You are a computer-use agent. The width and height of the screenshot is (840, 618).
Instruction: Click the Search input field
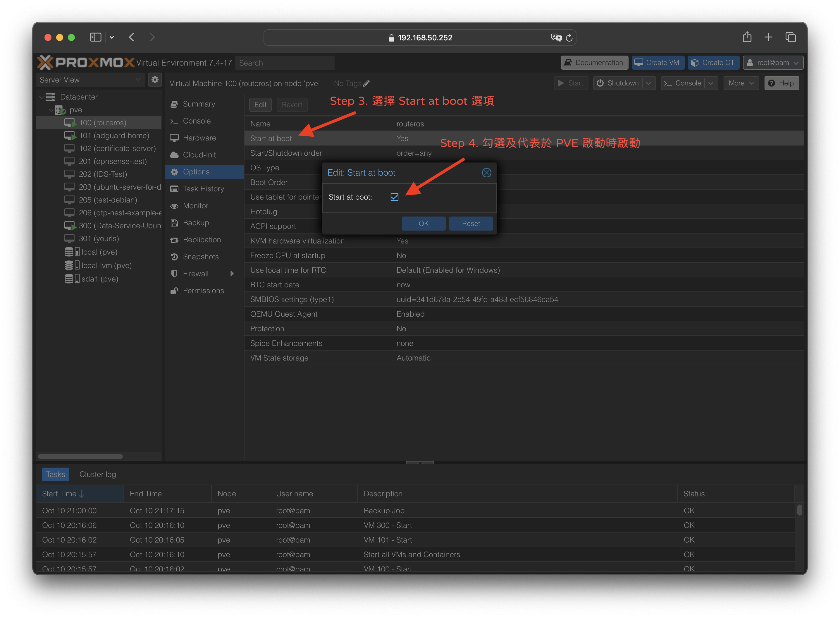tap(285, 63)
